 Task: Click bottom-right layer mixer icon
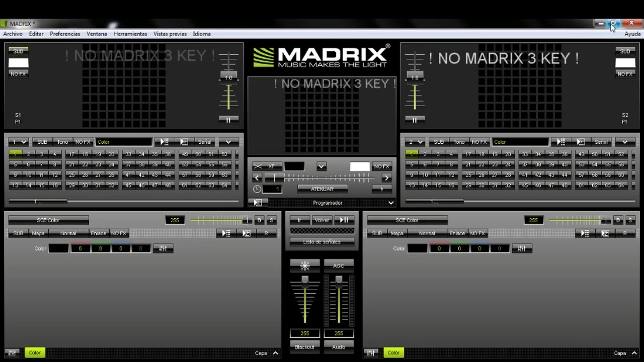pos(371,353)
